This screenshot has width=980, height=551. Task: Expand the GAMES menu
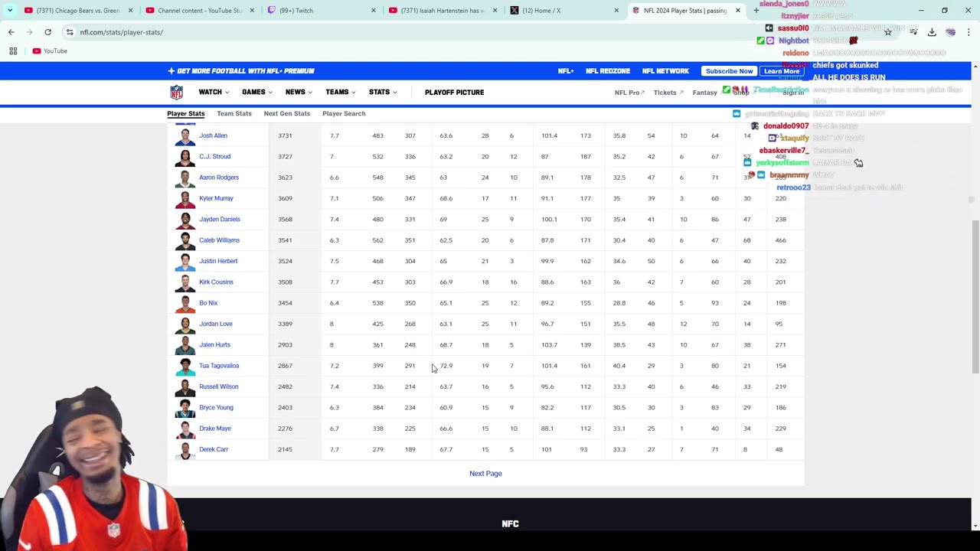tap(257, 93)
